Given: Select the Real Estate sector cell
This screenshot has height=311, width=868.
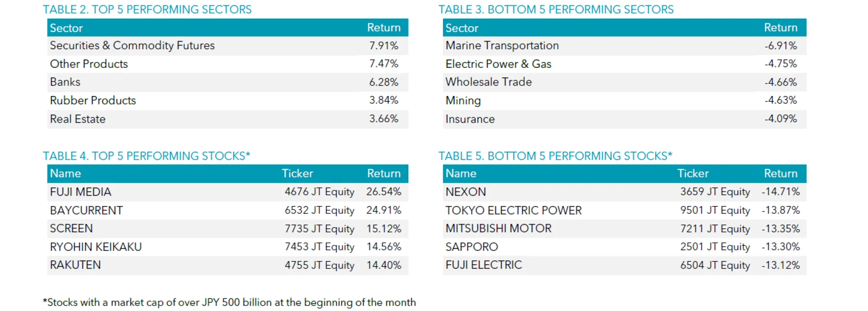Looking at the screenshot, I should click(x=78, y=119).
